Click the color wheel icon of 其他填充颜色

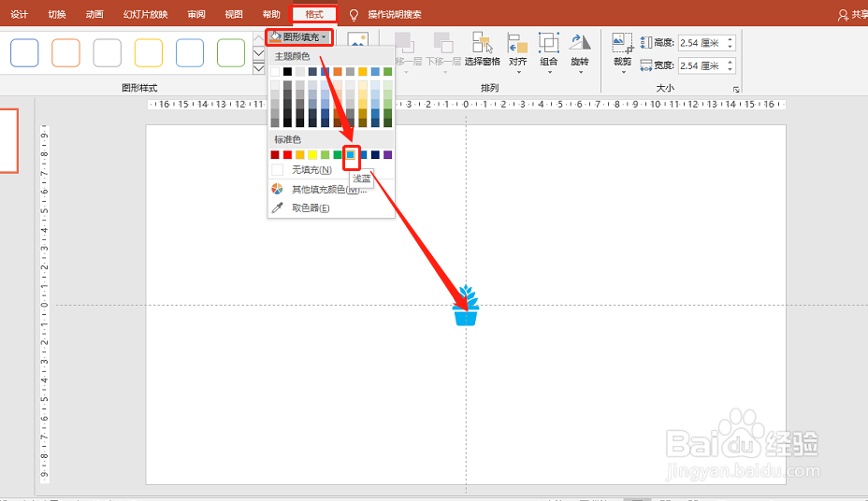click(x=278, y=189)
